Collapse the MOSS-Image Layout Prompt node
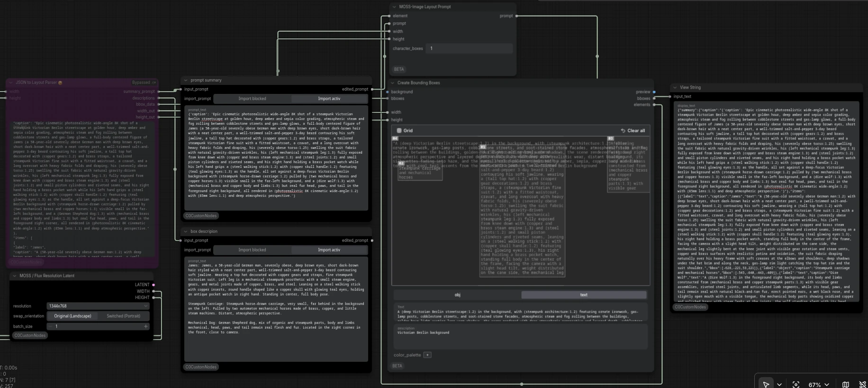Image resolution: width=868 pixels, height=388 pixels. tap(394, 7)
